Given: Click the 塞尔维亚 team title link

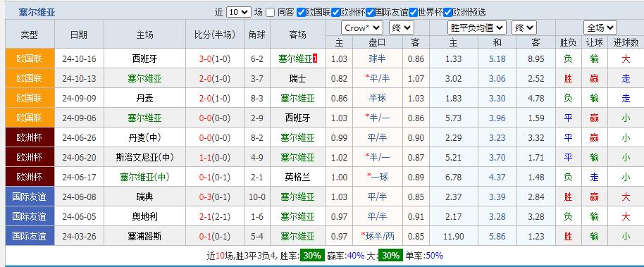Looking at the screenshot, I should point(37,12).
